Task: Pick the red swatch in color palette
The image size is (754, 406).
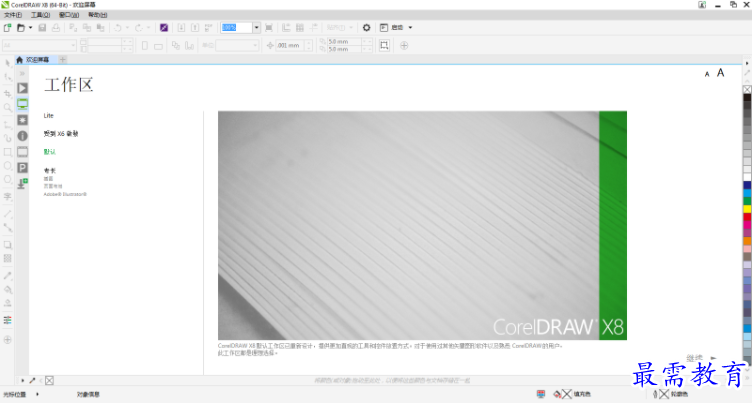Action: 747,217
